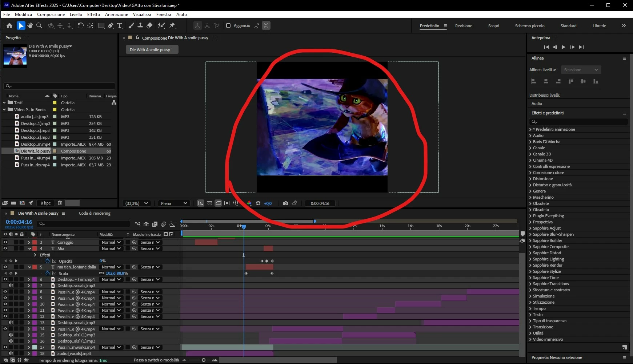633x364 pixels.
Task: Open the region of interest button
Action: coord(227,203)
